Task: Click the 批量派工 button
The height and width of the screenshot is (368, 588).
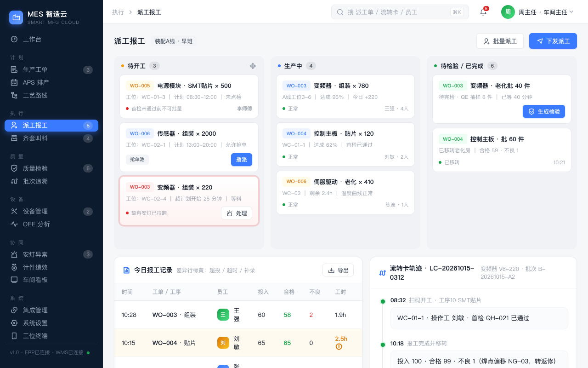Action: [500, 41]
